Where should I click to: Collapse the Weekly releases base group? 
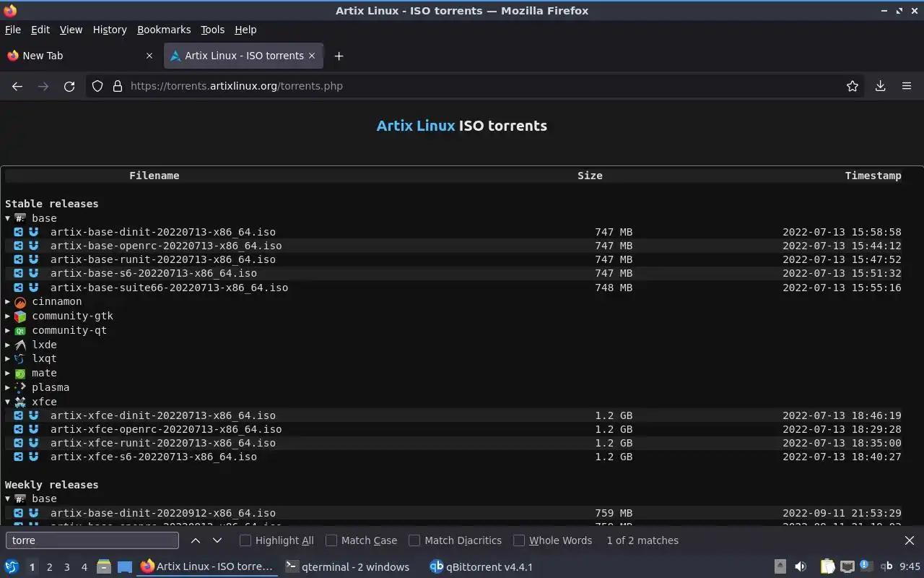(x=8, y=499)
